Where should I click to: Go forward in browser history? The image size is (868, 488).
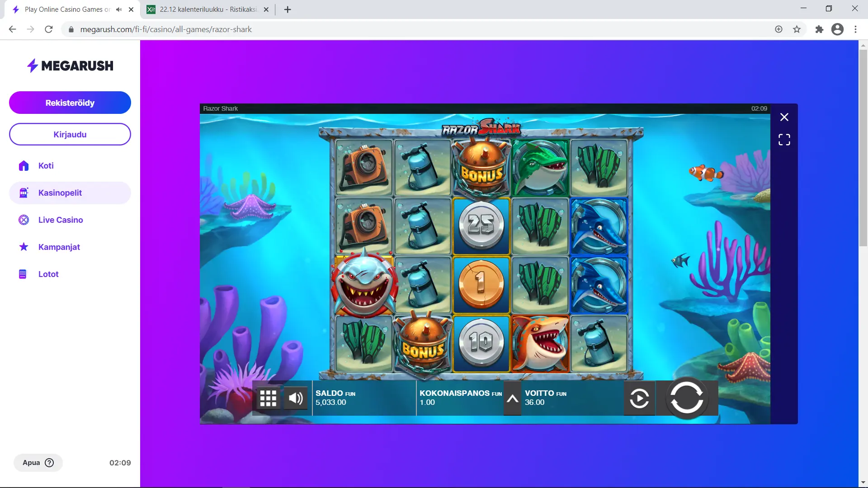click(30, 29)
